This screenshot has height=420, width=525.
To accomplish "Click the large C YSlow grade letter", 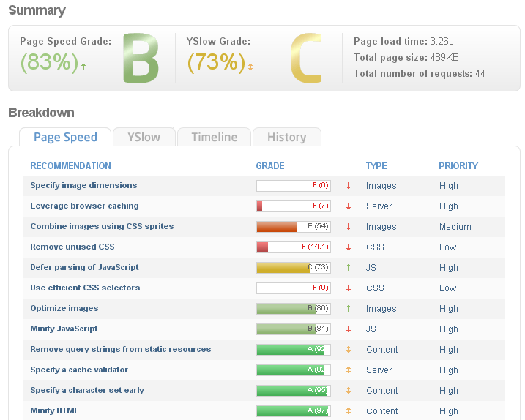I will click(305, 59).
